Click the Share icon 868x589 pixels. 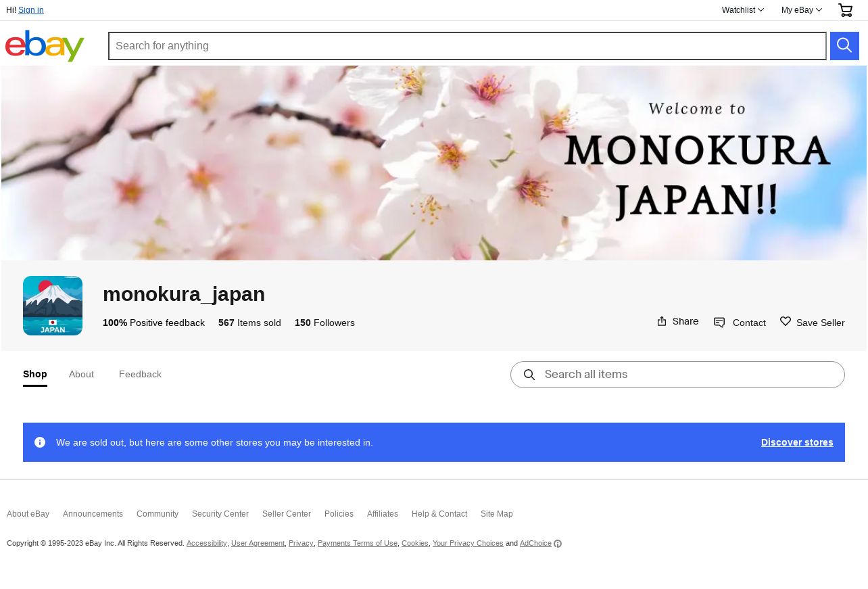tap(662, 321)
